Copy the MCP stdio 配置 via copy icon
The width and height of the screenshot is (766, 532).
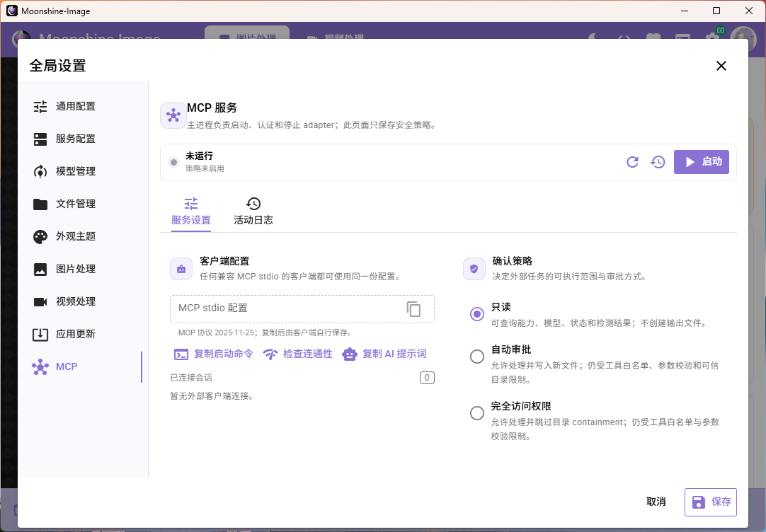tap(413, 309)
